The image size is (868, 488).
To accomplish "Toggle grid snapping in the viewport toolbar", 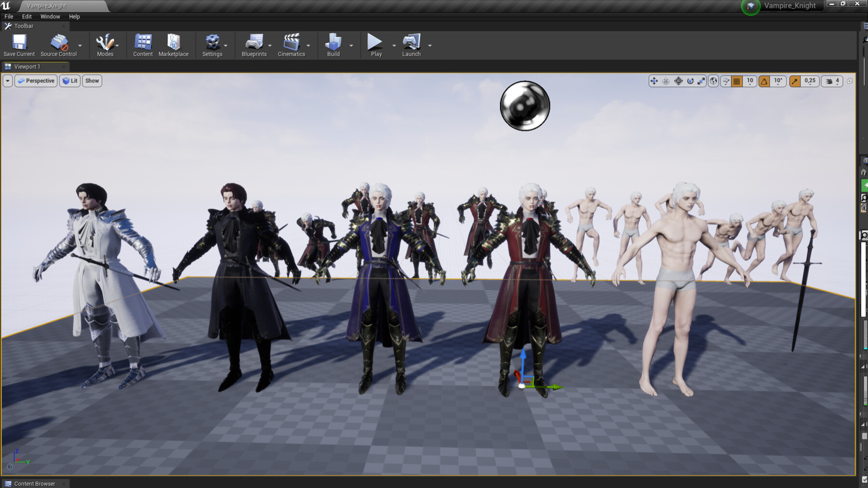I will click(x=736, y=81).
